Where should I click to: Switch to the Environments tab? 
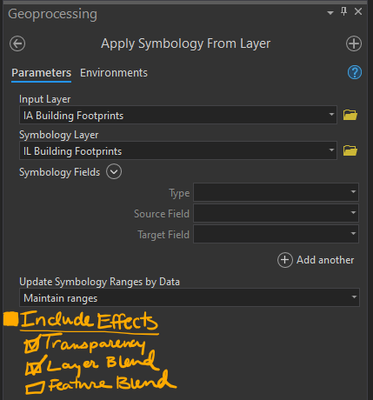(x=114, y=73)
